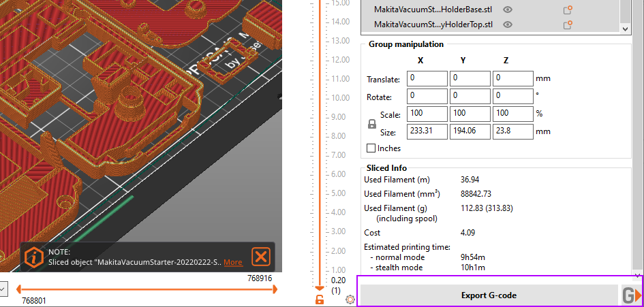This screenshot has width=644, height=307.
Task: Click the horizontal slider right end thumb
Action: pos(275,289)
